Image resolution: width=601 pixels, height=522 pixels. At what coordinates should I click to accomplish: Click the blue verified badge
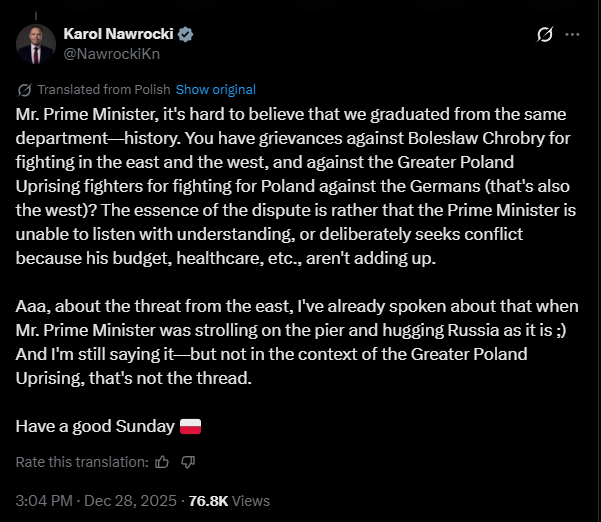(x=186, y=35)
